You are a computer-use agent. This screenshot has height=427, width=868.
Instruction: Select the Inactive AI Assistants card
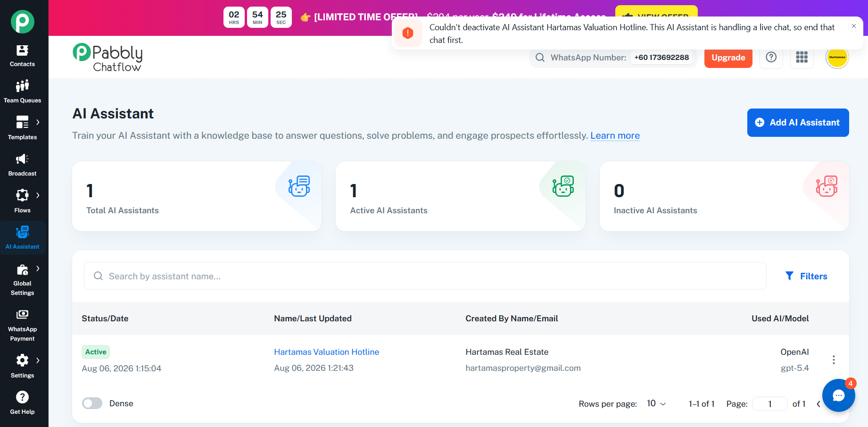point(724,196)
